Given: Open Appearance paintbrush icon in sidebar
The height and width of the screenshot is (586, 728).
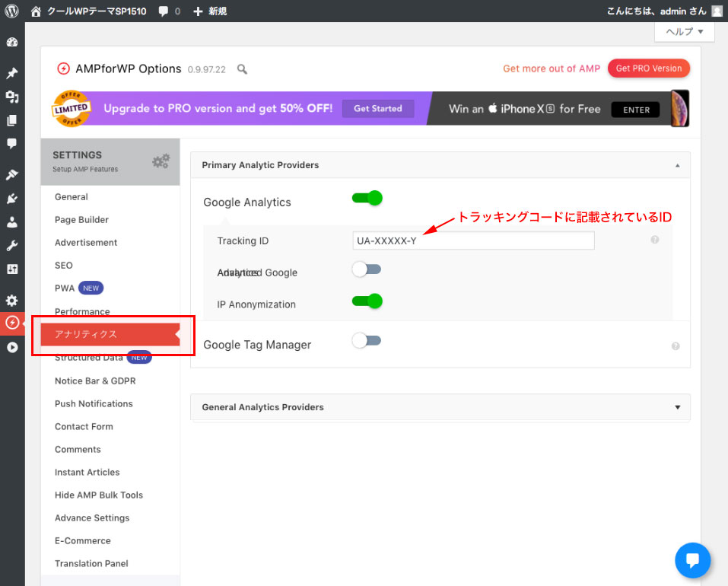Looking at the screenshot, I should [12, 174].
